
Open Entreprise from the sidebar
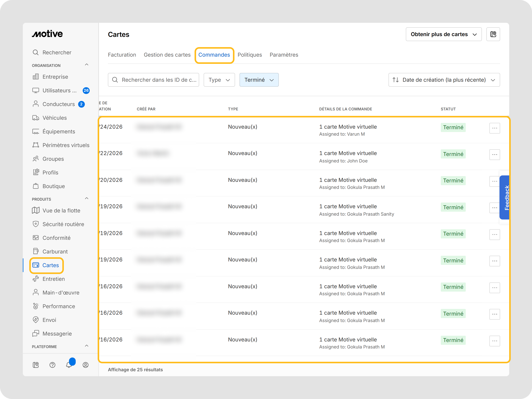pos(50,77)
